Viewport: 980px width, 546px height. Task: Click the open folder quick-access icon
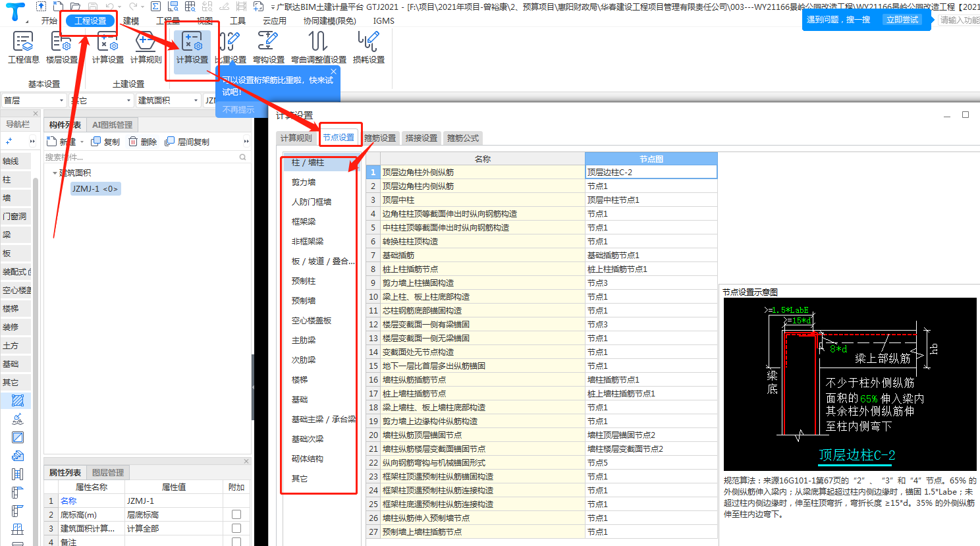pyautogui.click(x=76, y=7)
